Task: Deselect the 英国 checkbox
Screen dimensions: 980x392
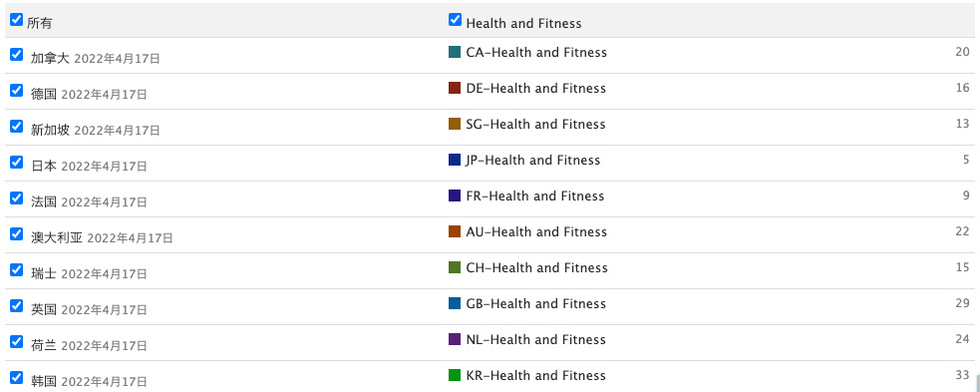Action: (x=17, y=305)
